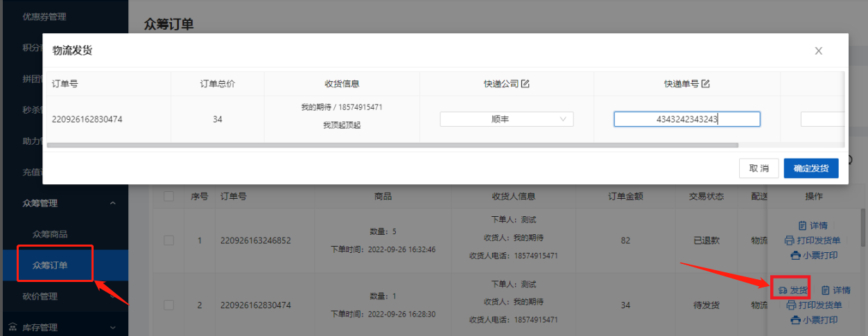Viewport: 868px width, 336px height.
Task: Click the edit icon beside 快递单号 header
Action: point(706,84)
